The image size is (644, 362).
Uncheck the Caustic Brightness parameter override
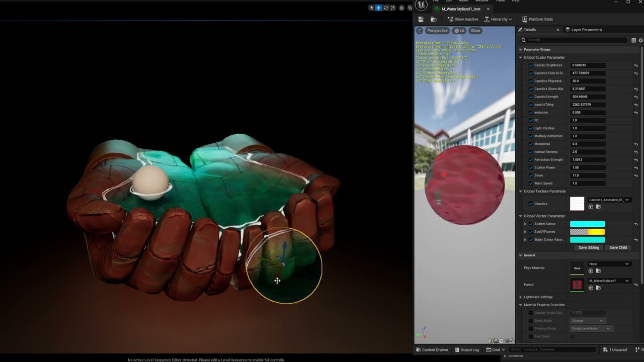530,65
